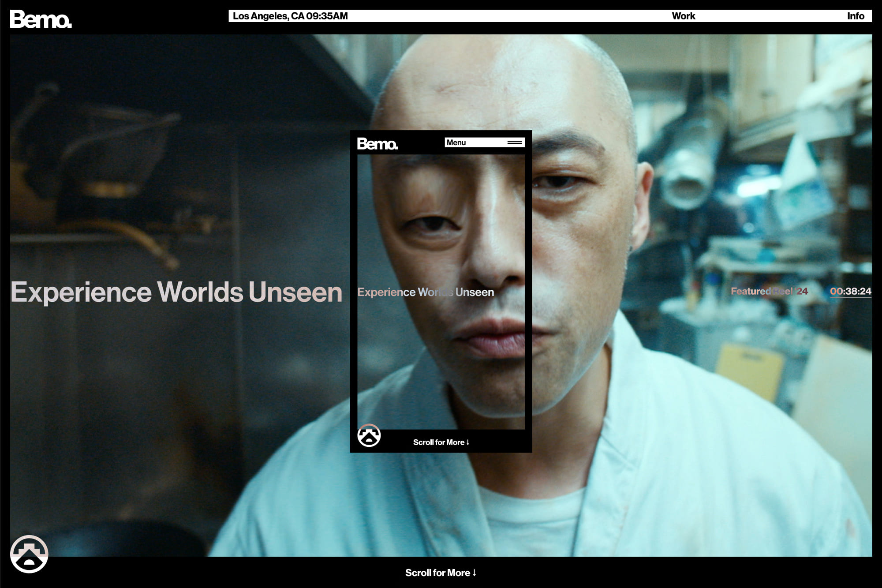
Task: Click the hamburger lines icon in mobile preview
Action: click(514, 142)
